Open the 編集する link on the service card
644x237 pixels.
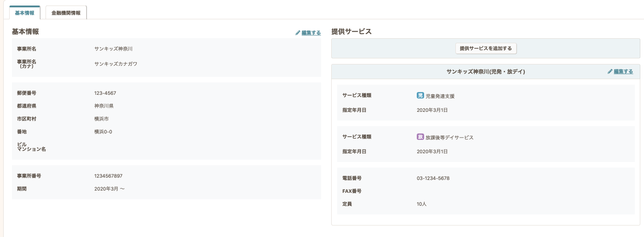pos(623,72)
